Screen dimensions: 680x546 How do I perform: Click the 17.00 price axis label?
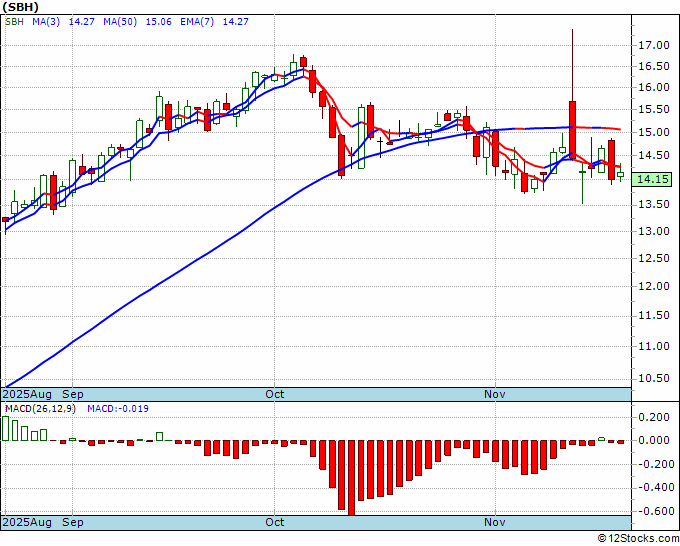[x=654, y=45]
